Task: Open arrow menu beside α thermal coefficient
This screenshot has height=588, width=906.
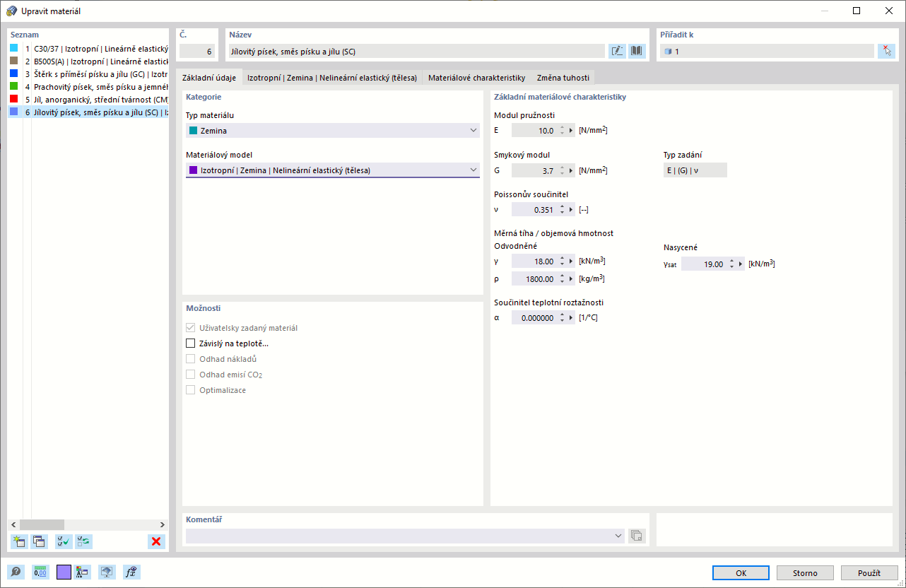Action: (571, 318)
